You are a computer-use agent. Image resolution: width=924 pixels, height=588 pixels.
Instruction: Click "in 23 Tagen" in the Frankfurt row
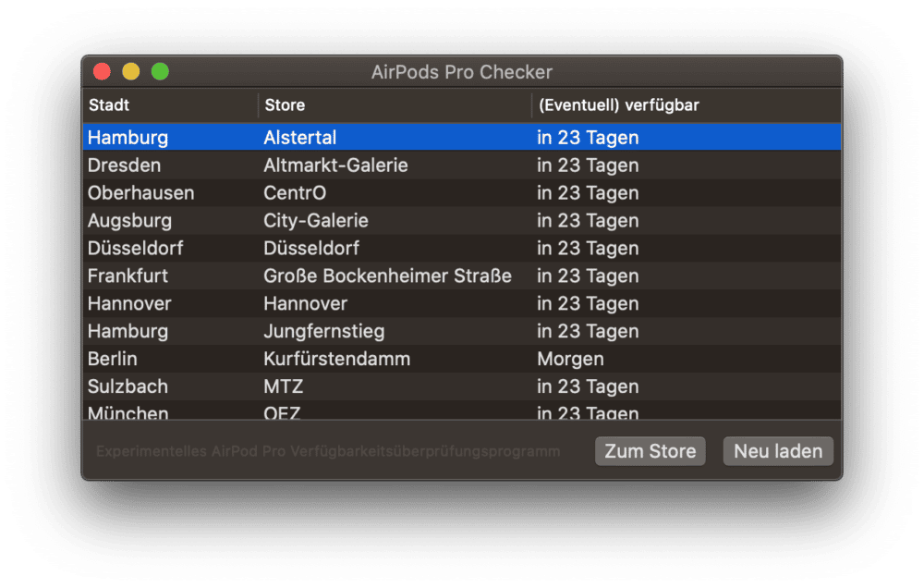point(588,276)
